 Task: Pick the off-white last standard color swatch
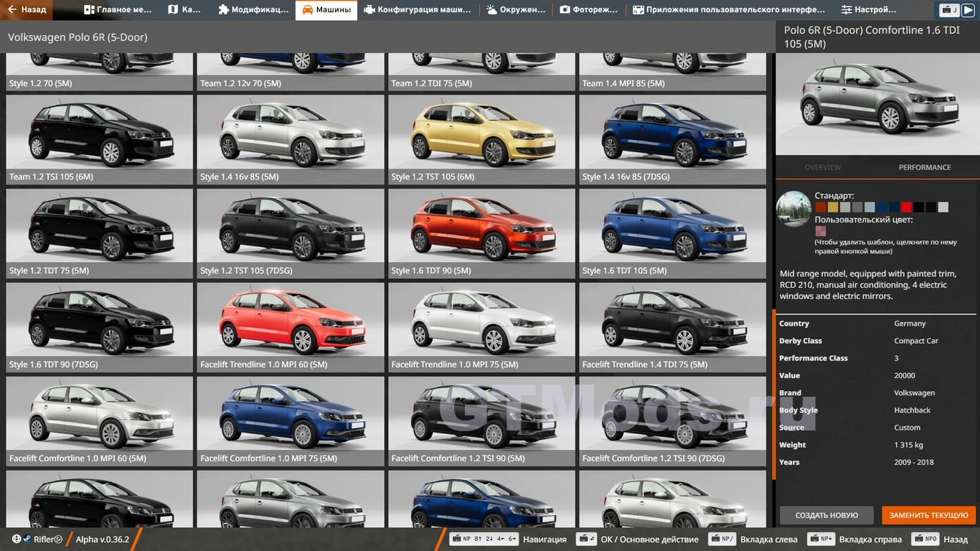(x=943, y=207)
